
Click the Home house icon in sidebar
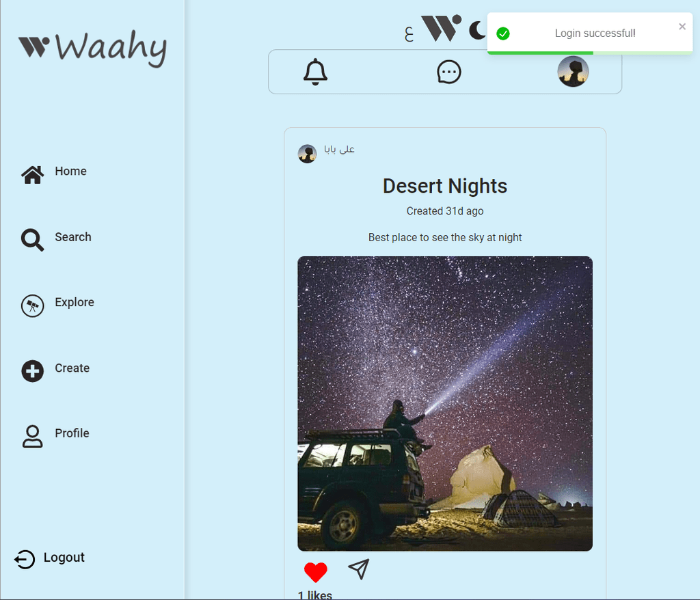click(33, 174)
